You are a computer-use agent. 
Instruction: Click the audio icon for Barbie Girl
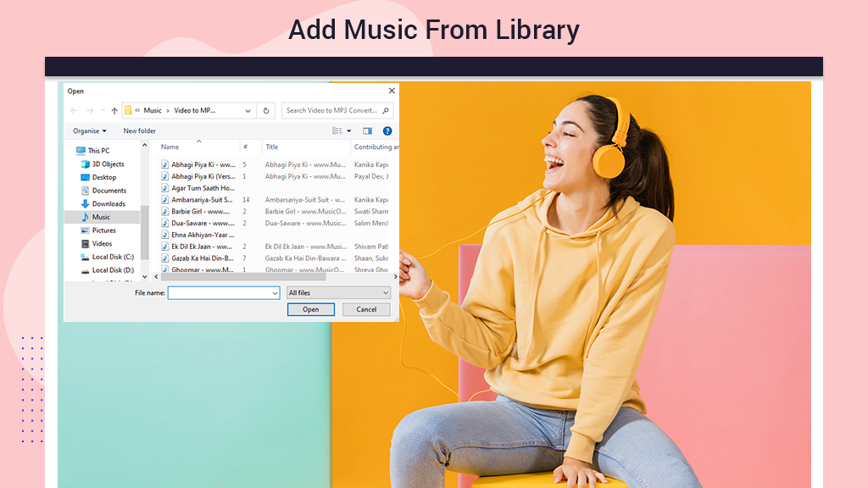pos(165,211)
